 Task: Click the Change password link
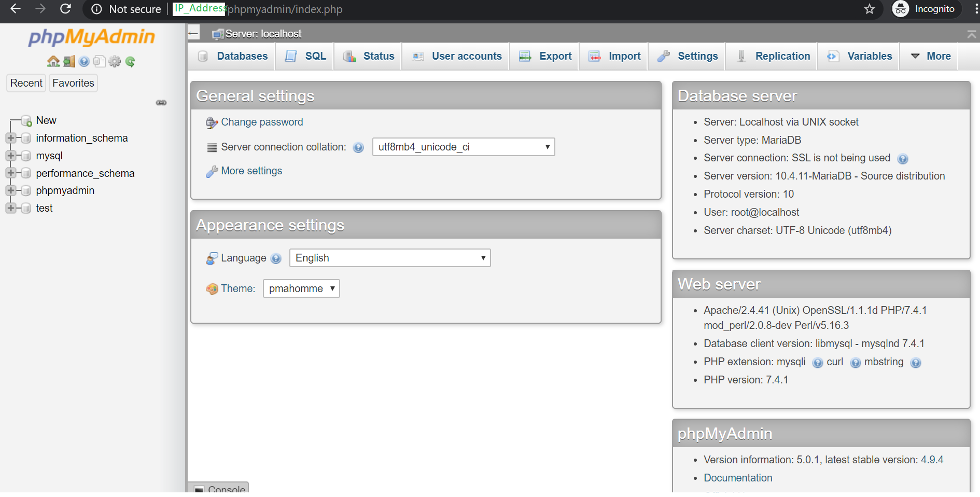click(x=262, y=122)
